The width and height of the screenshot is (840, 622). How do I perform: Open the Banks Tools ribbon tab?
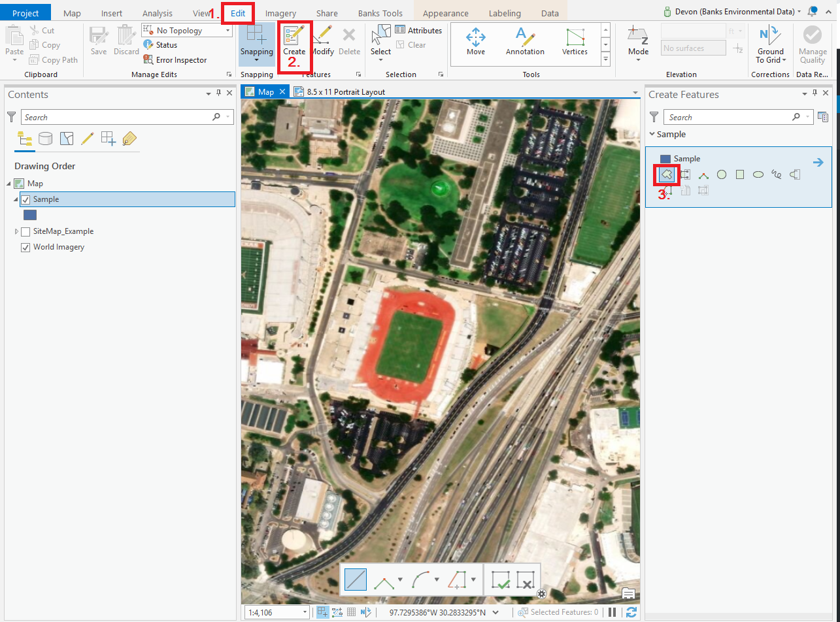[380, 13]
